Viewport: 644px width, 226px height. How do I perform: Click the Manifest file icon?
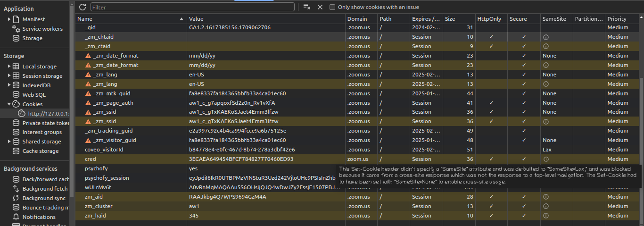pos(16,19)
